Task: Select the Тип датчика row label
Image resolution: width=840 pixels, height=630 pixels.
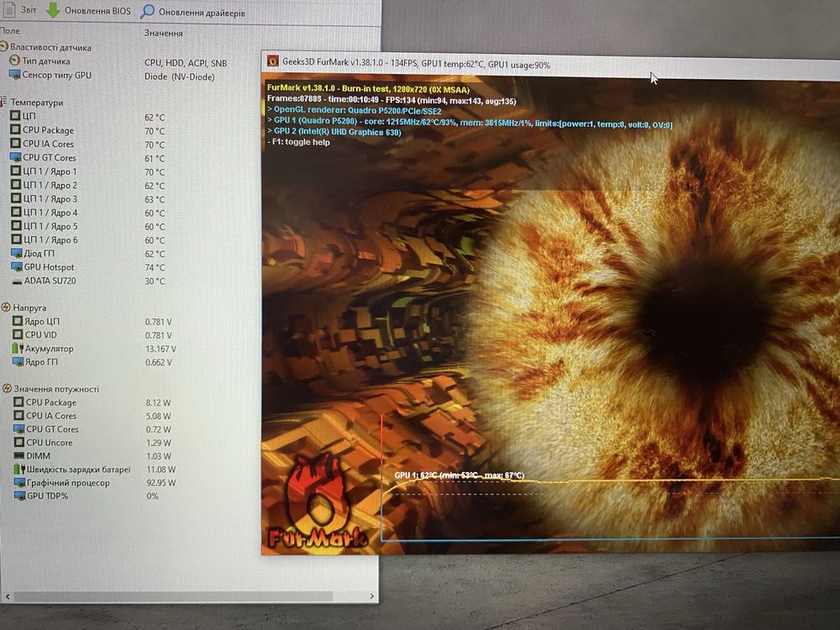Action: pyautogui.click(x=46, y=61)
